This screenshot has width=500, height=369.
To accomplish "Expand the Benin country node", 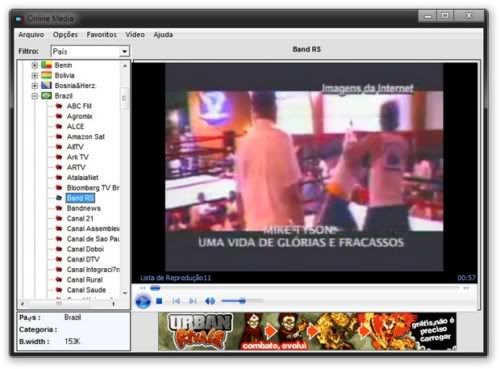I will tap(34, 65).
